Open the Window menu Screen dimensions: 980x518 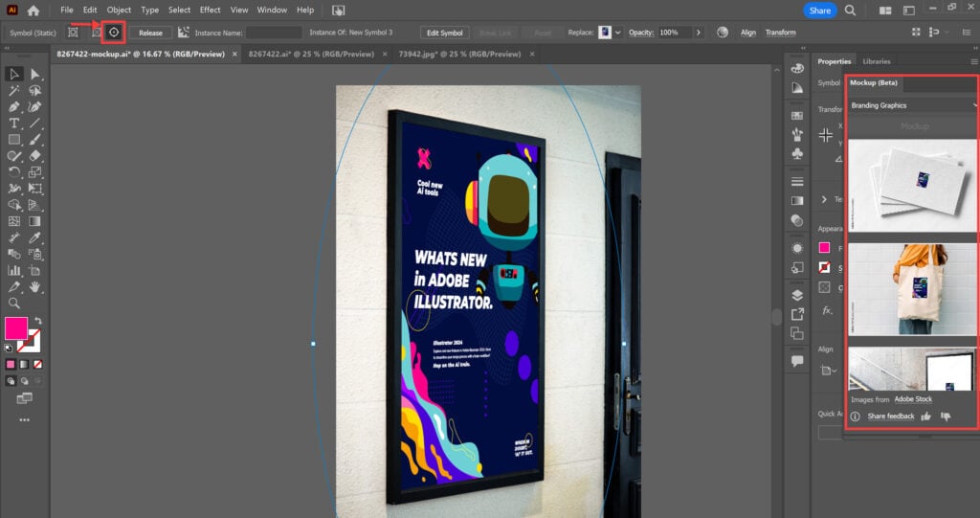[x=272, y=10]
